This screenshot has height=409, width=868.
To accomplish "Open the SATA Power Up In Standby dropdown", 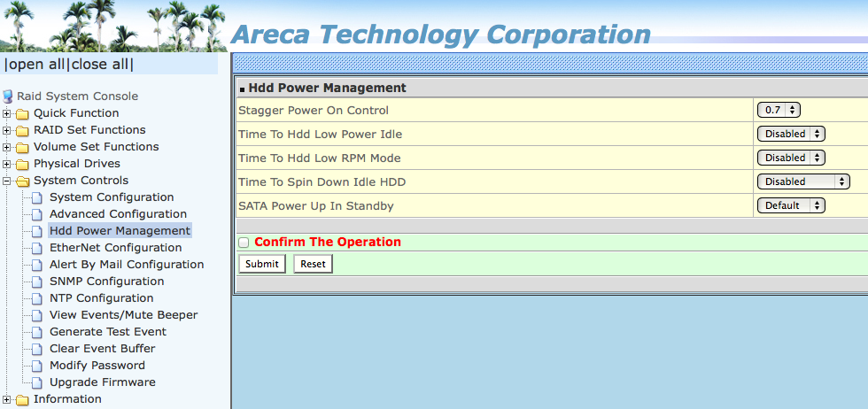I will 791,205.
